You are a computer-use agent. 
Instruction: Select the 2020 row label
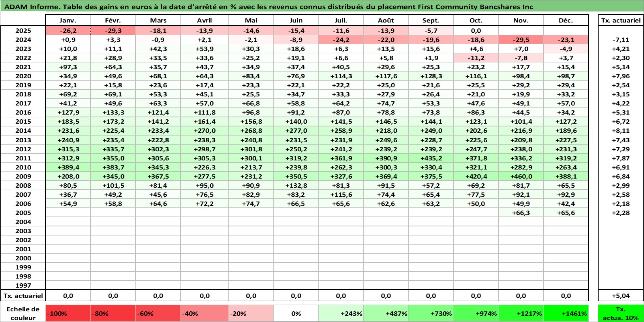pos(23,76)
